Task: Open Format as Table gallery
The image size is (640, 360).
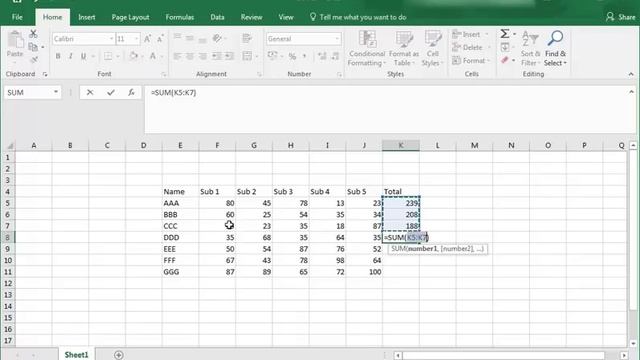Action: point(404,49)
